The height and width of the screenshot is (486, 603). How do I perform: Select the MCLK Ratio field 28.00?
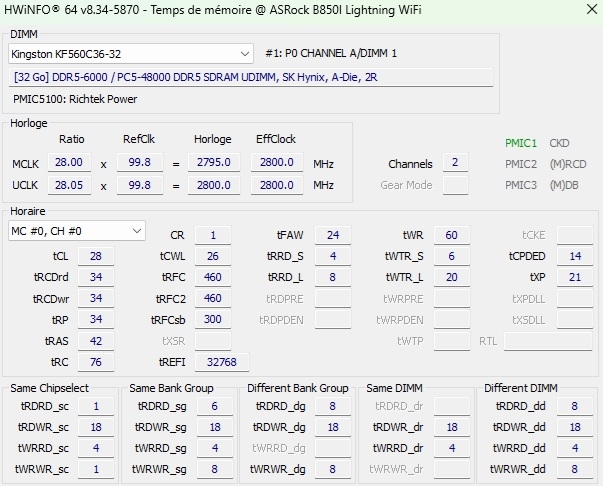point(69,162)
